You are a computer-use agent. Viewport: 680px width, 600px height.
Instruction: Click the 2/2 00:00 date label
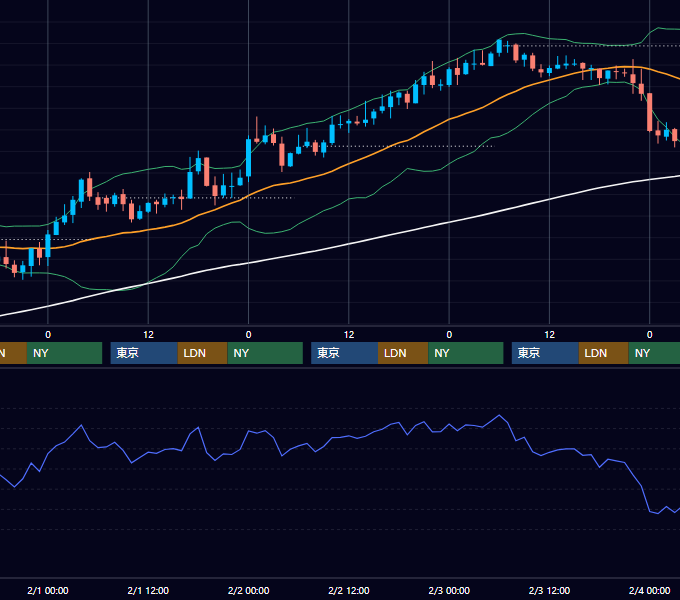pyautogui.click(x=248, y=590)
